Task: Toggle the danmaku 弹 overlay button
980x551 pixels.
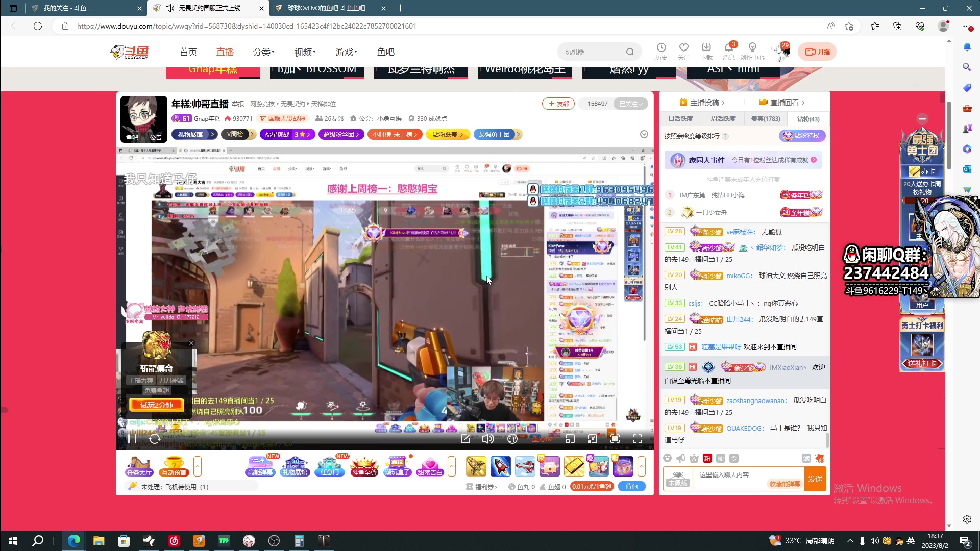Action: pyautogui.click(x=512, y=439)
